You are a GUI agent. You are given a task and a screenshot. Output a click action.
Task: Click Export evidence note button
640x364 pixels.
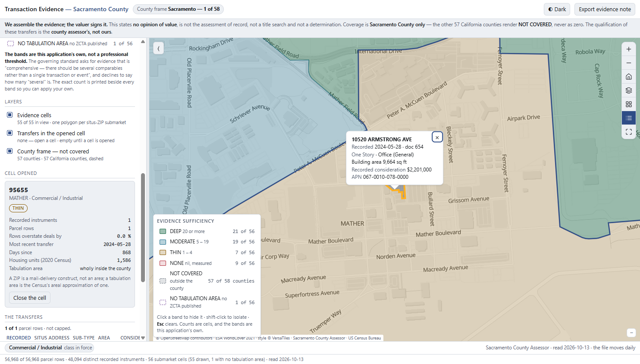coord(605,9)
